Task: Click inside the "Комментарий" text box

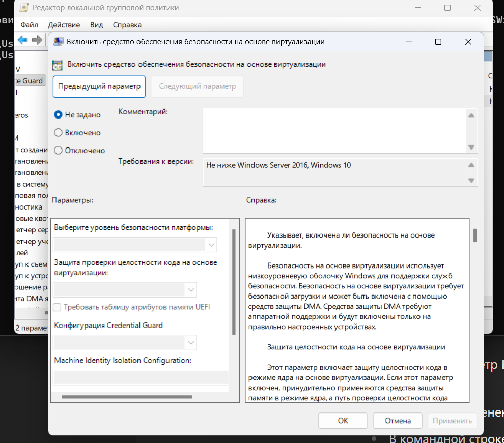Action: click(334, 131)
